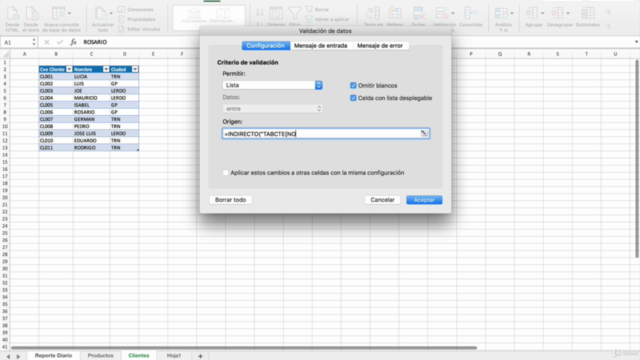Open the Productos sheet tab
The image size is (640, 360).
tap(100, 356)
